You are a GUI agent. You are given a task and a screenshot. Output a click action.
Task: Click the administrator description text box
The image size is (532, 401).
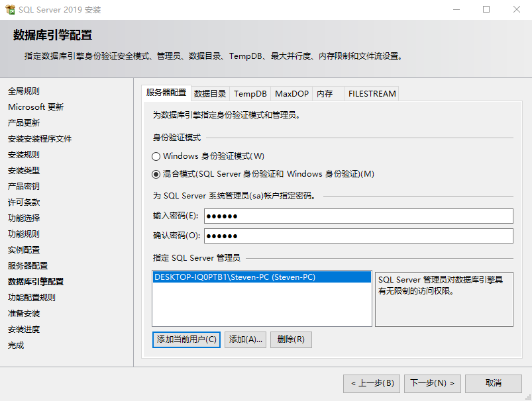coord(444,299)
